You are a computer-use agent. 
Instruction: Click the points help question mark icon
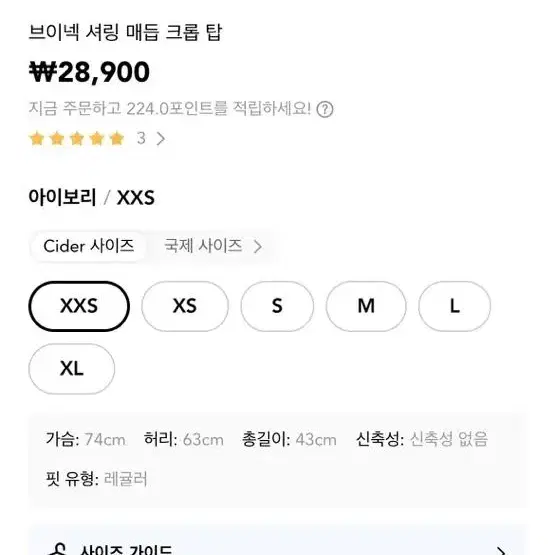pyautogui.click(x=325, y=109)
